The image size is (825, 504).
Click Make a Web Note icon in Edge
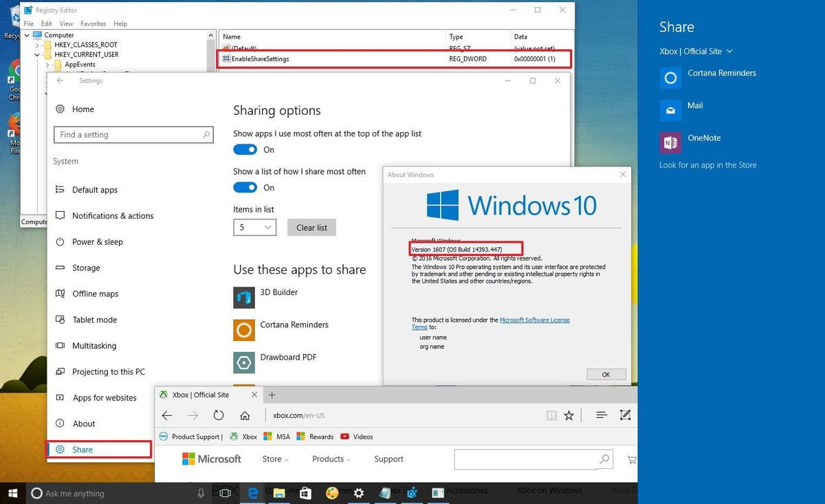tap(625, 415)
